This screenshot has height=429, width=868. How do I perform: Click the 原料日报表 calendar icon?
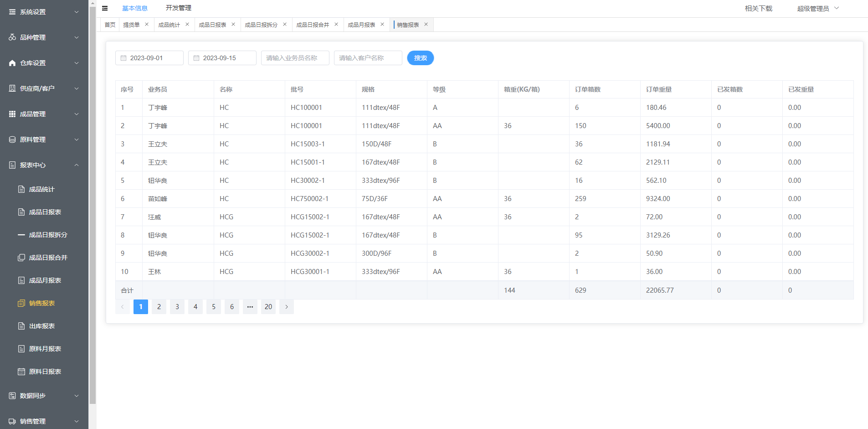[x=21, y=372]
